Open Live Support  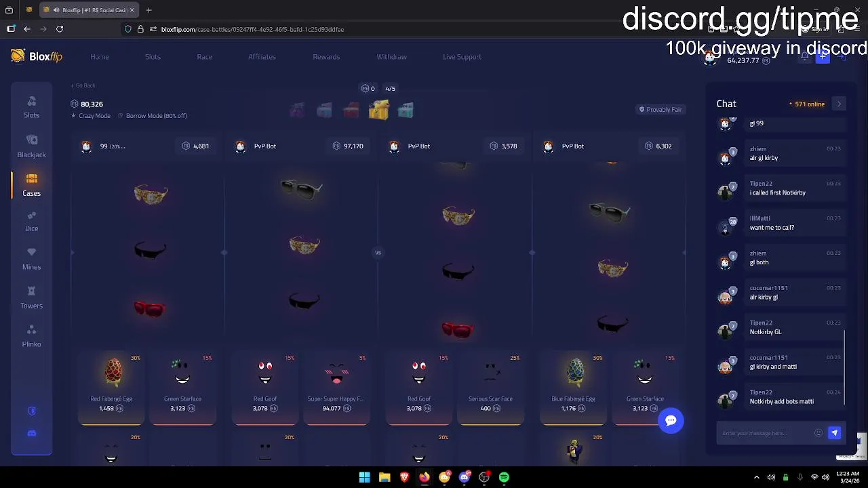click(x=462, y=57)
